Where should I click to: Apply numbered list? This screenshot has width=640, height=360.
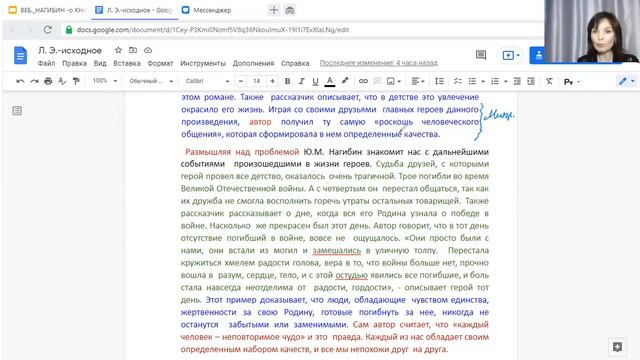pos(495,81)
